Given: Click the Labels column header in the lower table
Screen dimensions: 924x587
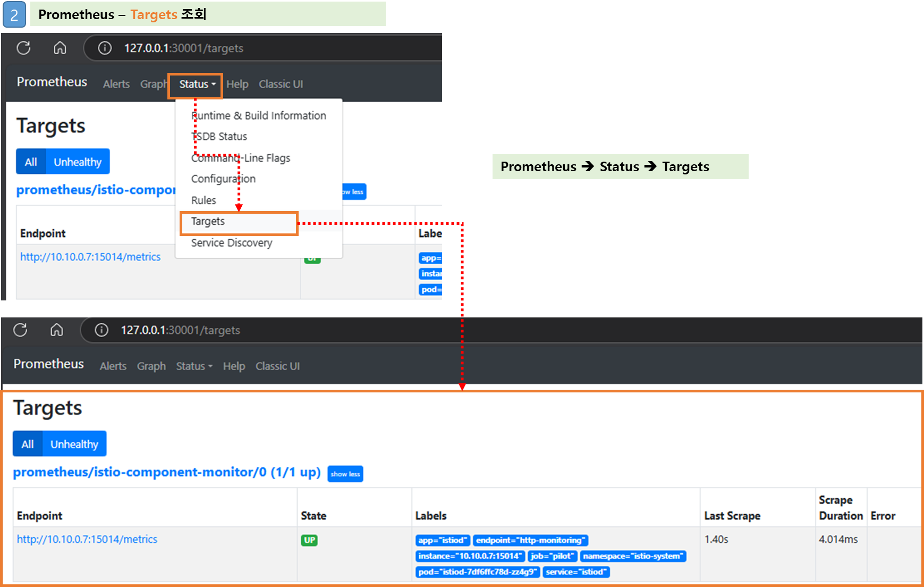Looking at the screenshot, I should (431, 516).
